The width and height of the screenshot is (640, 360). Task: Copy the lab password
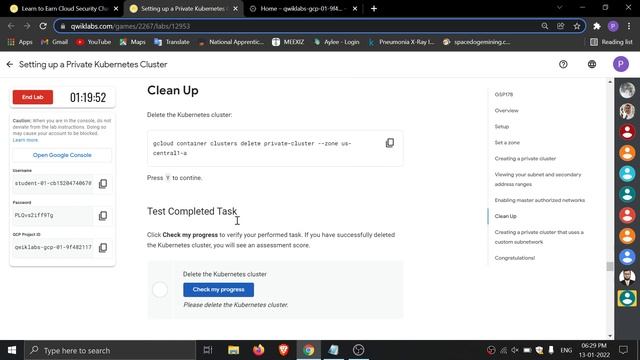[103, 216]
